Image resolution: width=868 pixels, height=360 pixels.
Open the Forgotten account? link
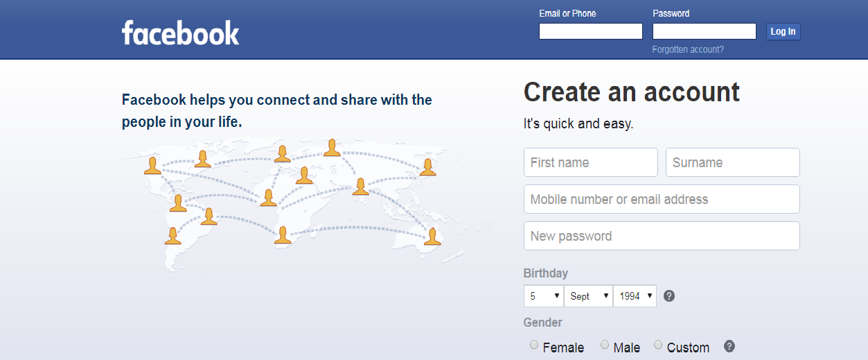[688, 49]
